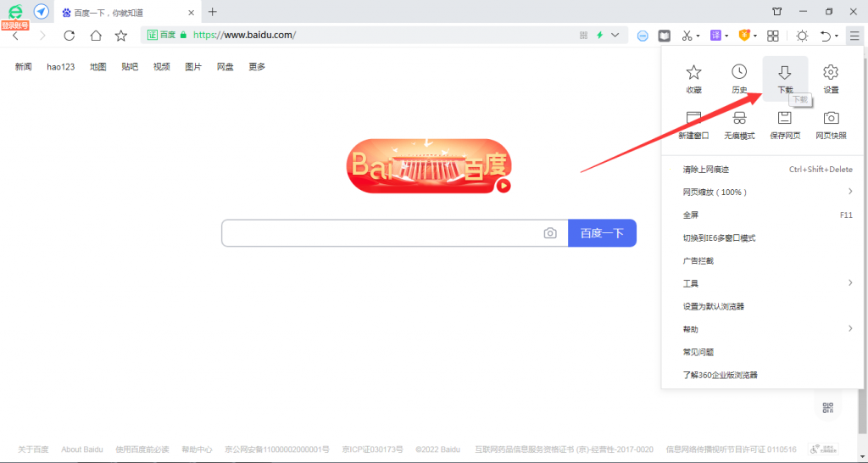Click the 保存网页 save page icon
This screenshot has width=868, height=463.
point(785,125)
